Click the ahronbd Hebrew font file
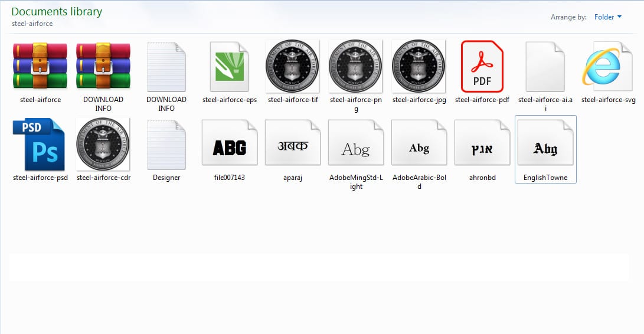 [482, 144]
